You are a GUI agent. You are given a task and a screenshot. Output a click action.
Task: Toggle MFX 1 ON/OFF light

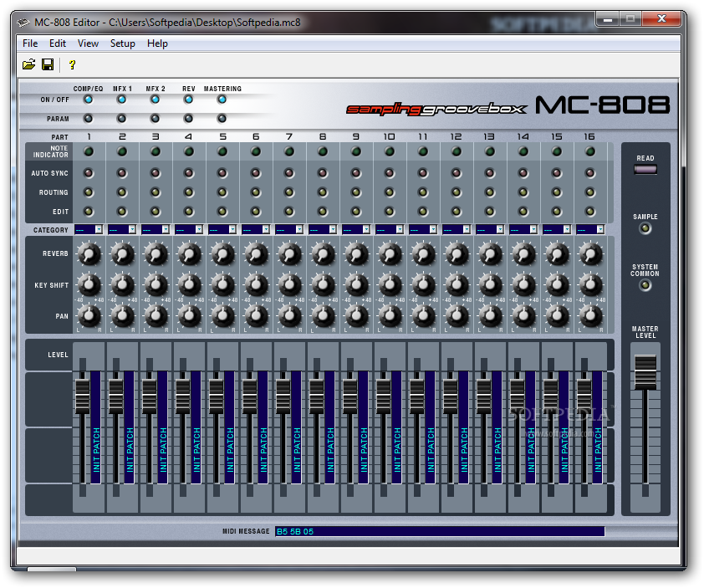[x=122, y=100]
